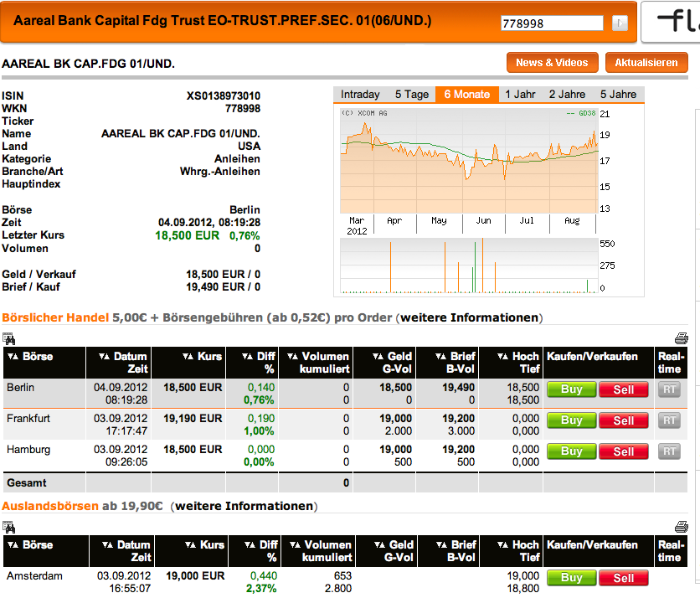Screen dimensions: 700x598
Task: Sort Auslandsbörsen table by Volumen kumuliert
Action: click(321, 550)
